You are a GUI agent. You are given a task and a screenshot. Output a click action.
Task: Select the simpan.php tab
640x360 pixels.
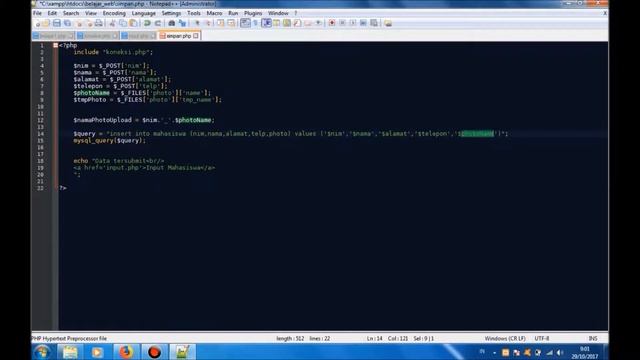click(179, 36)
